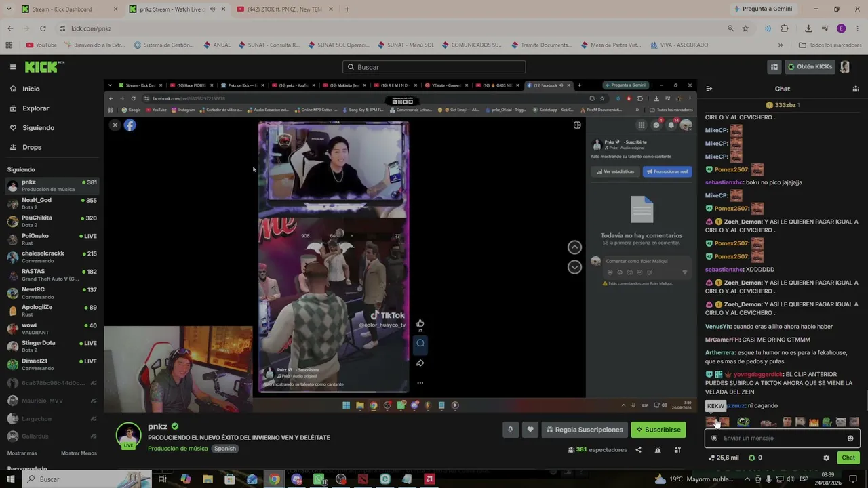Click Obtén KICKs button
Viewport: 868px width, 488px height.
pyautogui.click(x=810, y=67)
